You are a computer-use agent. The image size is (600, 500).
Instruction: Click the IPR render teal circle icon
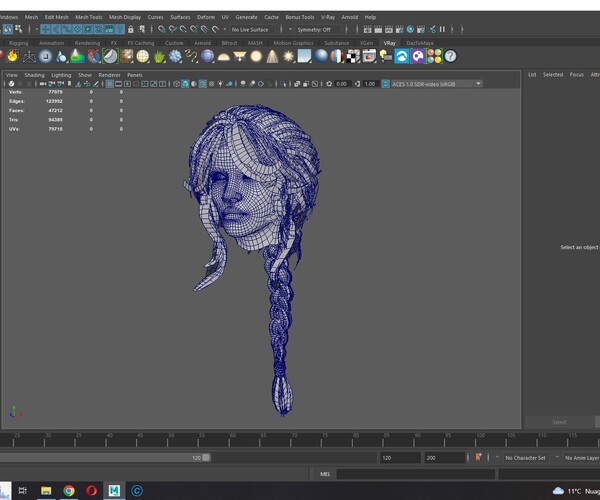410,29
